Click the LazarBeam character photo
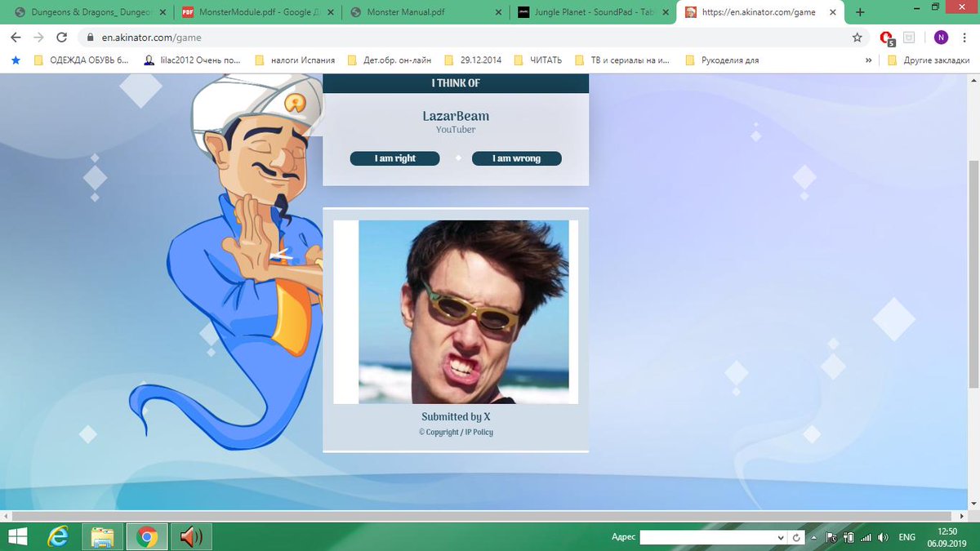The image size is (980, 551). [x=463, y=312]
